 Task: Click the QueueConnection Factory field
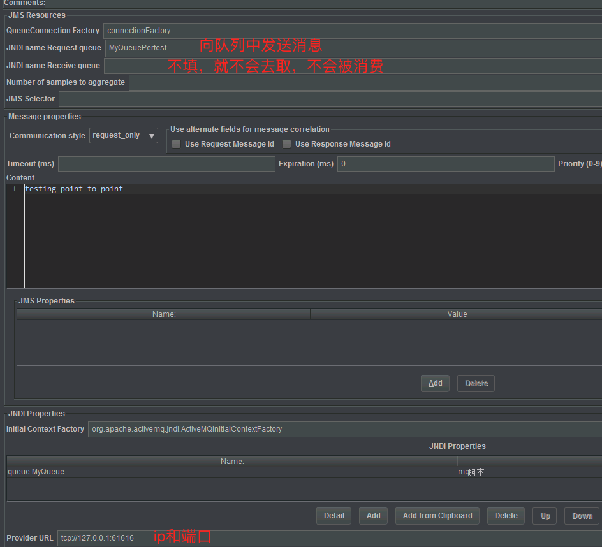pyautogui.click(x=350, y=30)
